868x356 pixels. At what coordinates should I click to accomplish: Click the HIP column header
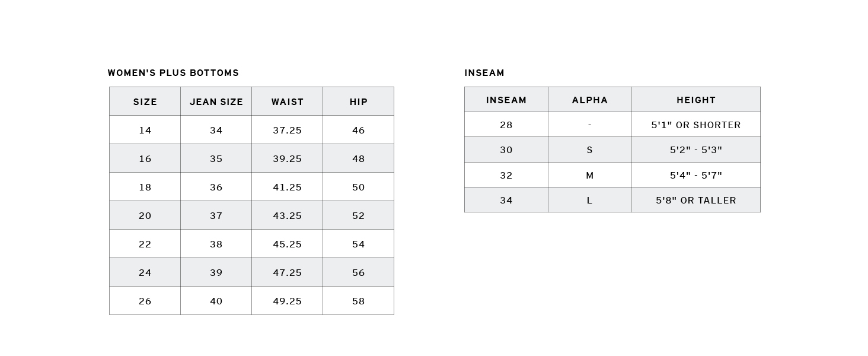359,102
